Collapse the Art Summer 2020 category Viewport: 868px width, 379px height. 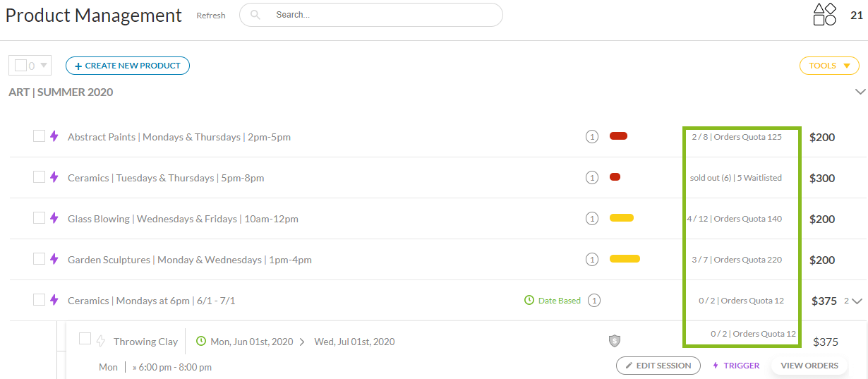pyautogui.click(x=860, y=92)
